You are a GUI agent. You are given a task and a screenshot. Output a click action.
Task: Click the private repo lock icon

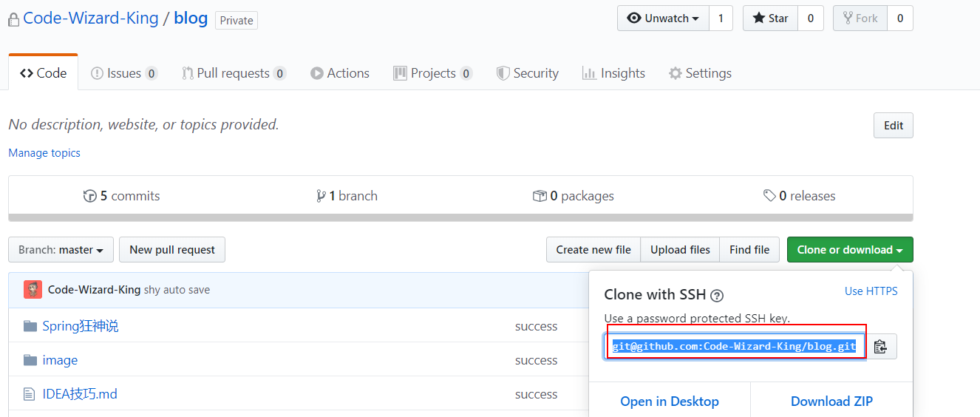pyautogui.click(x=13, y=20)
